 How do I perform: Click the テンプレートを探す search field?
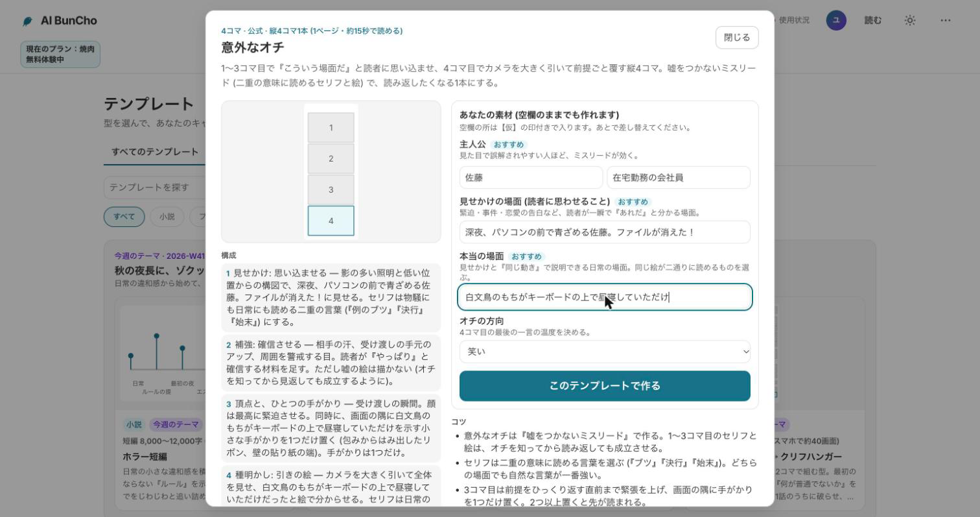point(154,187)
